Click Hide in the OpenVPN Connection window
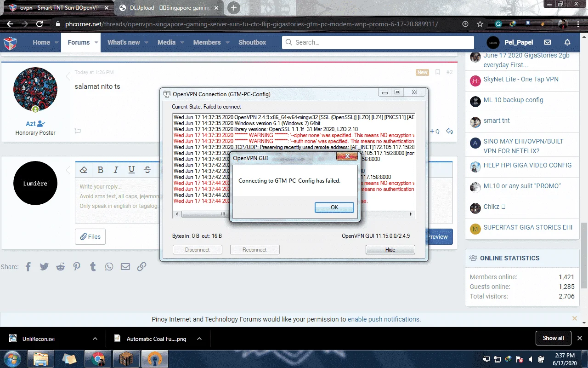588x368 pixels. (390, 250)
